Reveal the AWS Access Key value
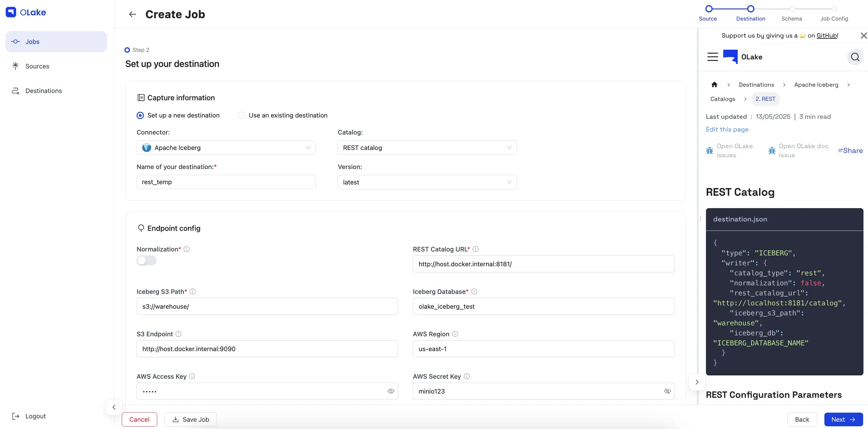868x429 pixels. pyautogui.click(x=391, y=391)
